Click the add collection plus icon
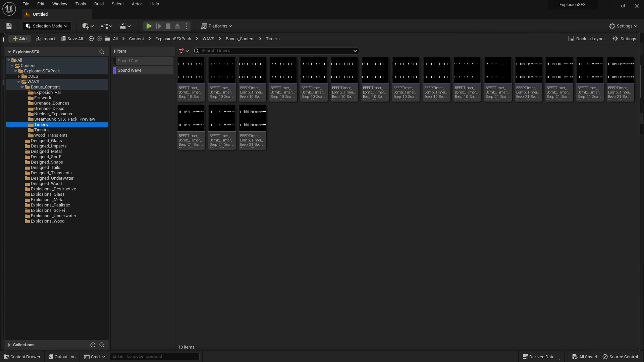The image size is (644, 362). (93, 345)
